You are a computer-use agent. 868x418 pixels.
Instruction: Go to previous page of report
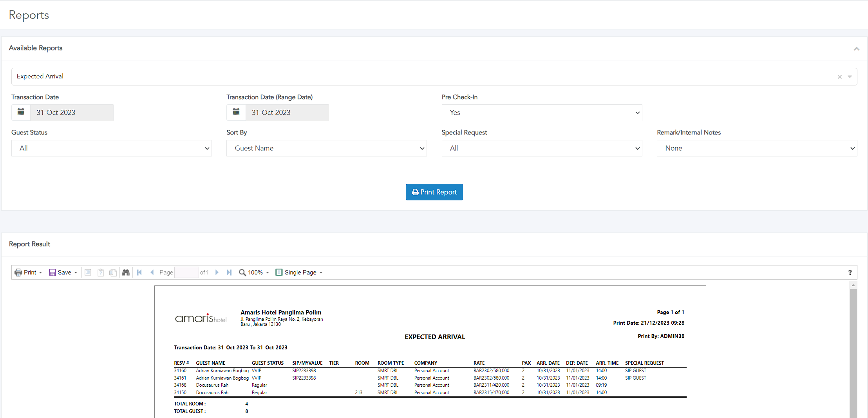click(x=152, y=273)
